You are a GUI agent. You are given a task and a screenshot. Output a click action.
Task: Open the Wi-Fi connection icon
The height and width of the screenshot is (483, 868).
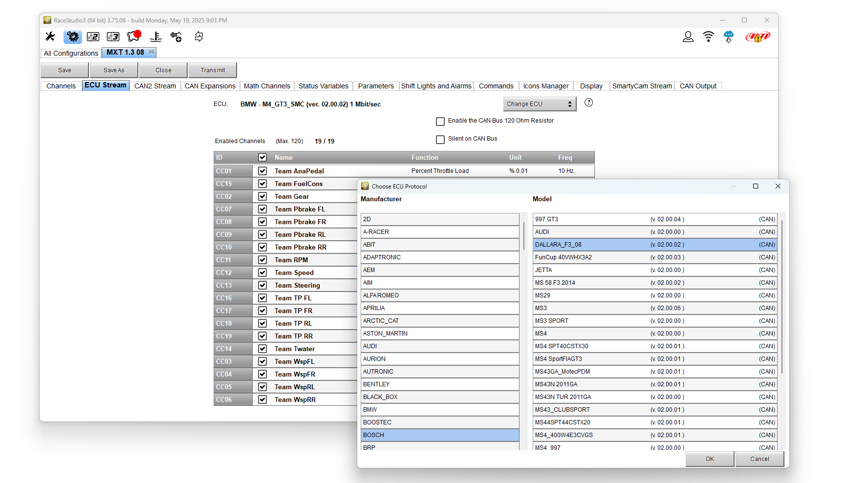(708, 37)
